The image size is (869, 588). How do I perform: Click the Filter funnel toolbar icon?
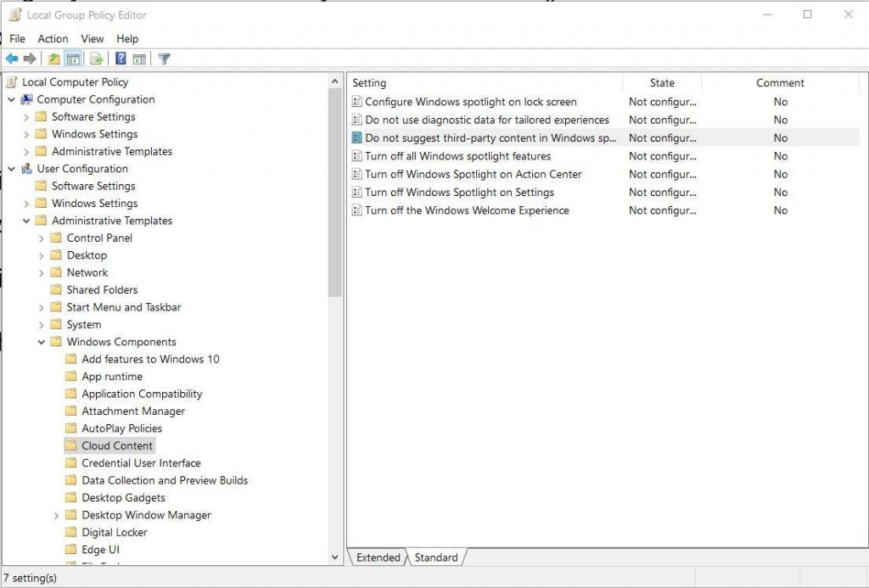pos(164,59)
